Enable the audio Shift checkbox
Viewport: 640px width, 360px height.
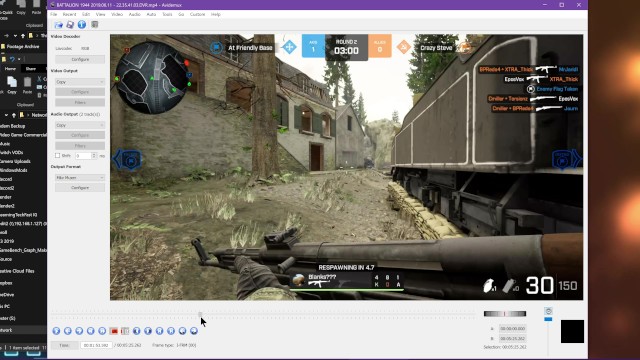pyautogui.click(x=58, y=156)
